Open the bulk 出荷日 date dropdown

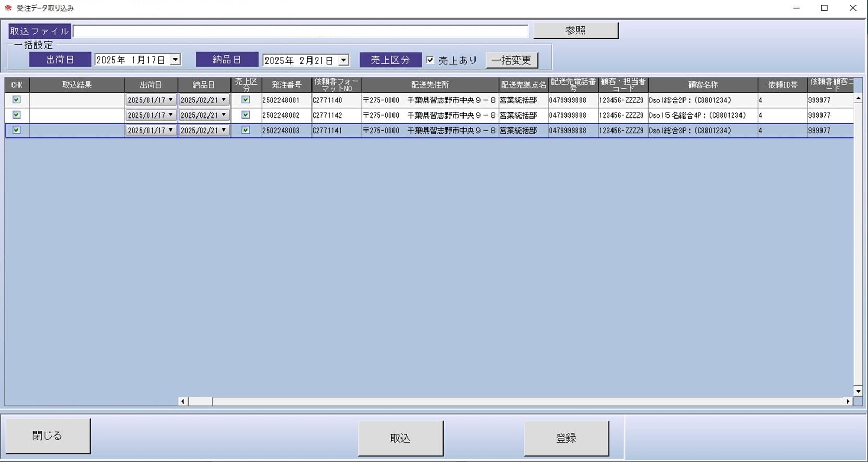(x=176, y=60)
